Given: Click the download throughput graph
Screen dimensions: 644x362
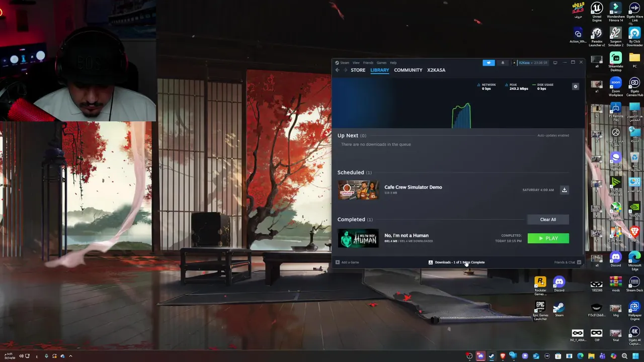Looking at the screenshot, I should pos(461,116).
